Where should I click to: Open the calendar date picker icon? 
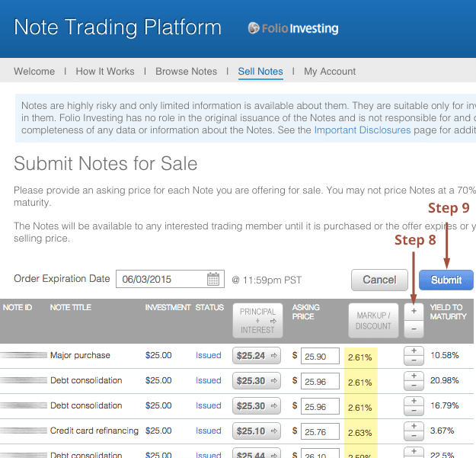pos(212,279)
